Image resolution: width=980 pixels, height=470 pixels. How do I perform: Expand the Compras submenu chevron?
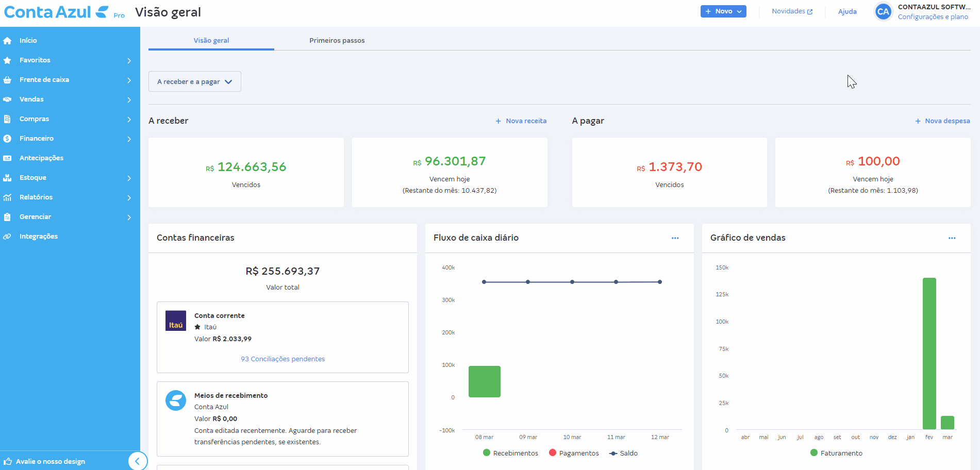(x=129, y=120)
